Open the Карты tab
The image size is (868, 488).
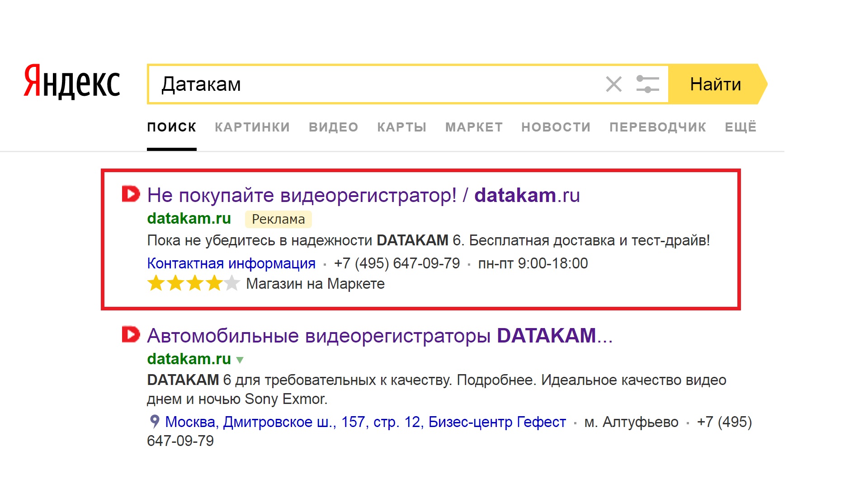(x=401, y=127)
